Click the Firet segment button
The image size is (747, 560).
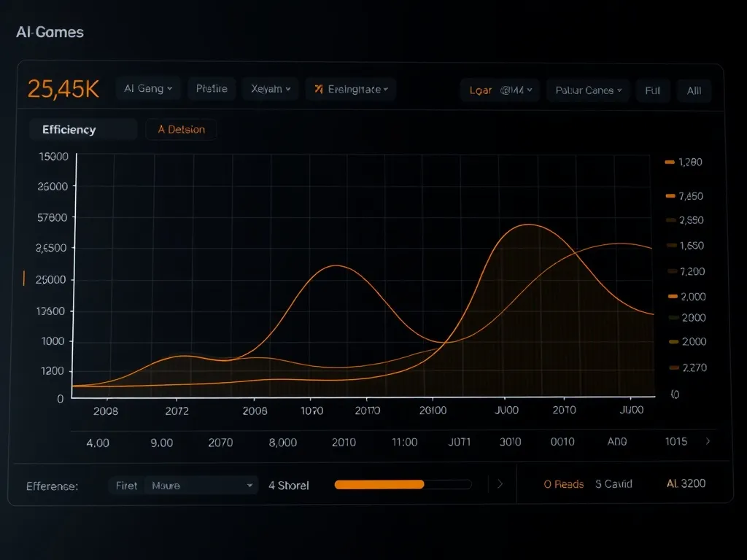pos(126,486)
